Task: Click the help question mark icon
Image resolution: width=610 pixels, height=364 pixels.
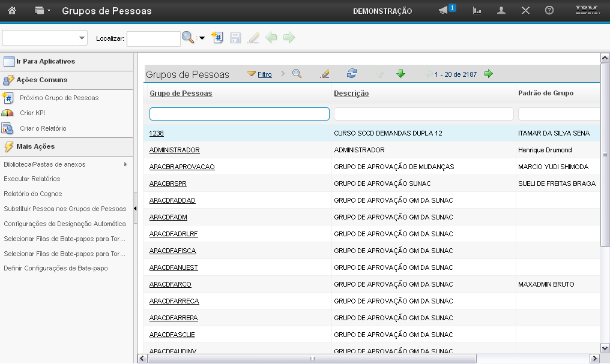Action: [549, 11]
